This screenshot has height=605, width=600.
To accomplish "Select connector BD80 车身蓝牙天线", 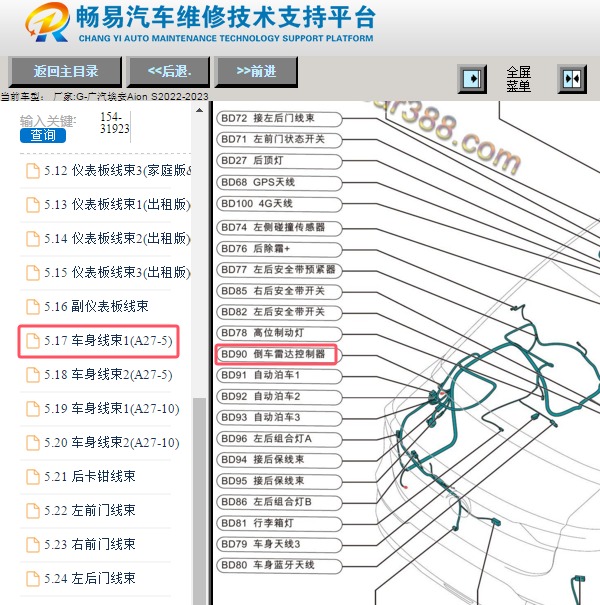I will [279, 566].
